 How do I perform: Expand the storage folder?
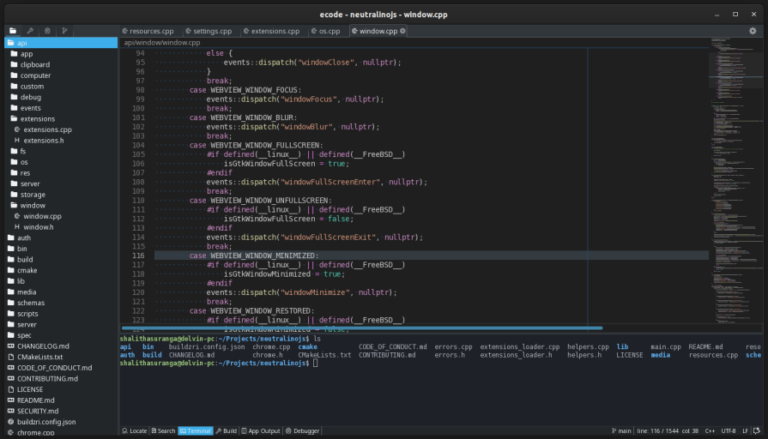61,195
